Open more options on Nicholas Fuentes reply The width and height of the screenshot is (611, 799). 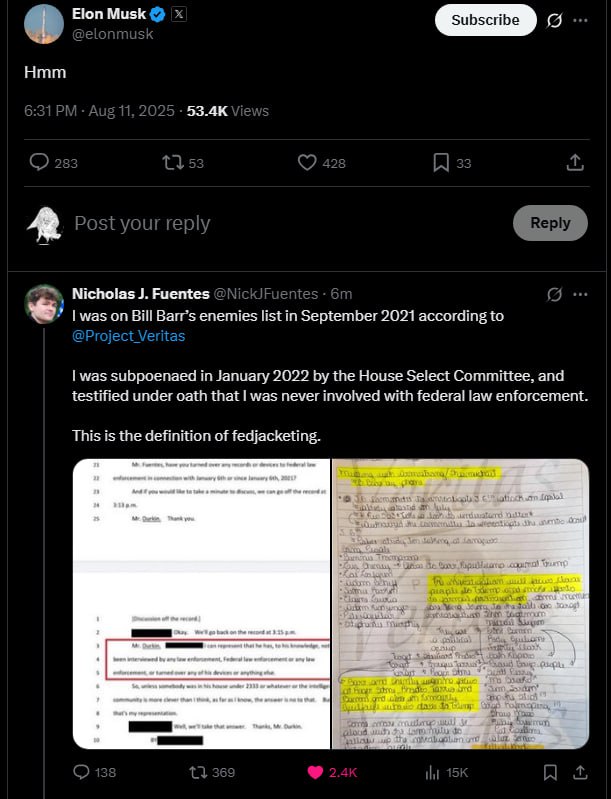580,294
